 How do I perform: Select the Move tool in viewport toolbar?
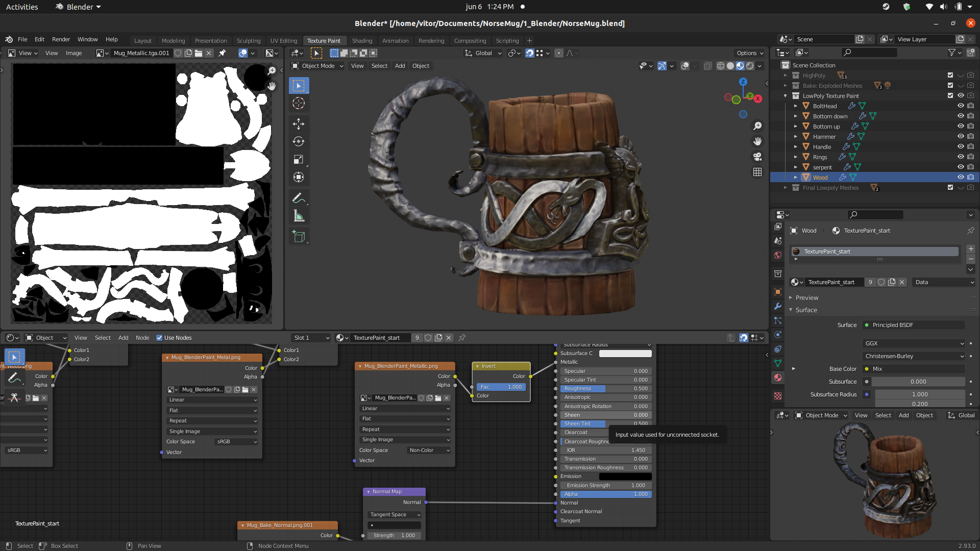click(x=299, y=124)
